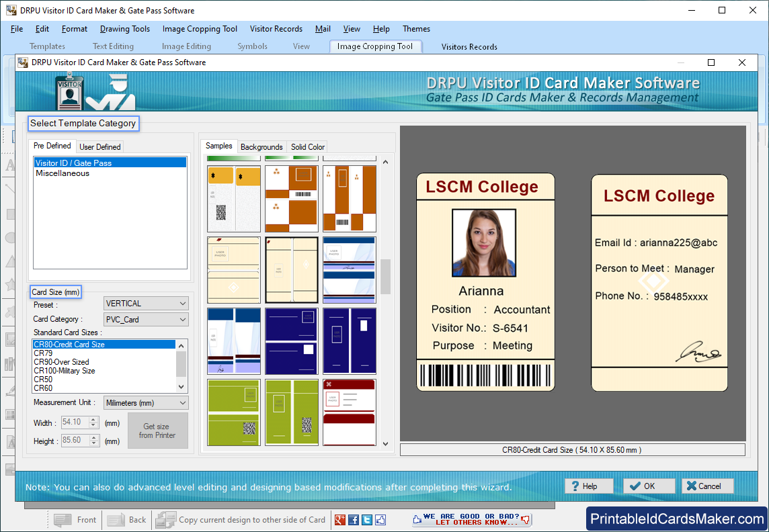This screenshot has height=532, width=769.
Task: Click the Cancel button
Action: click(x=707, y=486)
